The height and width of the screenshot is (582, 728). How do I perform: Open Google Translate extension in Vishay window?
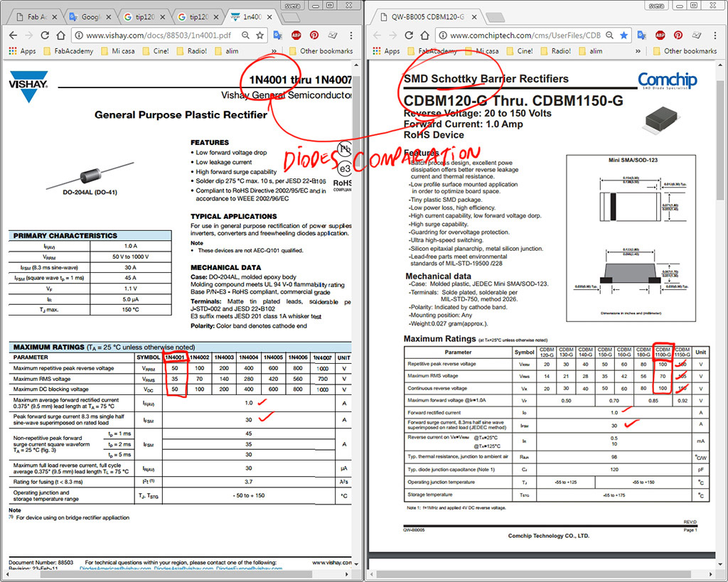pos(278,36)
